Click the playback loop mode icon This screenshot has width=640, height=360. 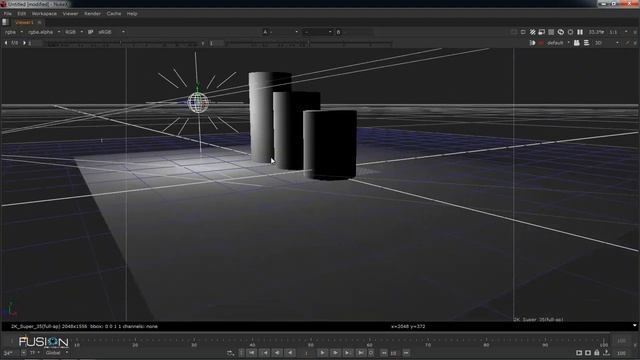coord(231,353)
